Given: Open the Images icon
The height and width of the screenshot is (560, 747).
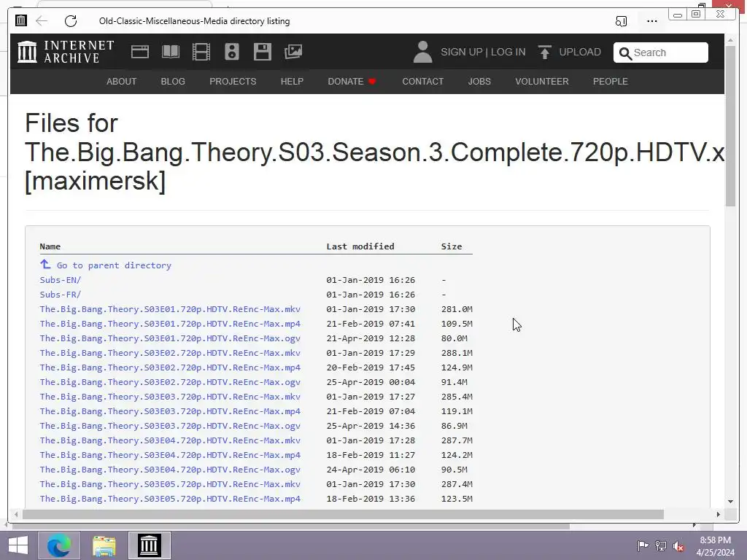Looking at the screenshot, I should point(293,52).
